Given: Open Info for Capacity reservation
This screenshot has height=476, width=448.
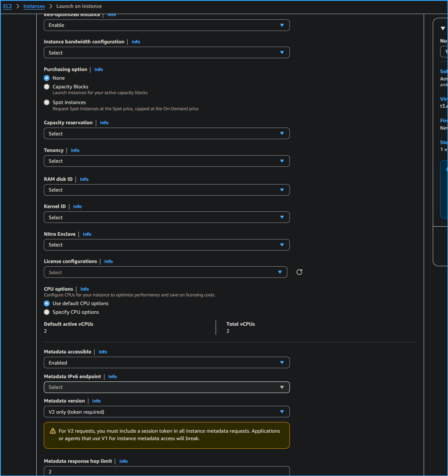Looking at the screenshot, I should (104, 123).
